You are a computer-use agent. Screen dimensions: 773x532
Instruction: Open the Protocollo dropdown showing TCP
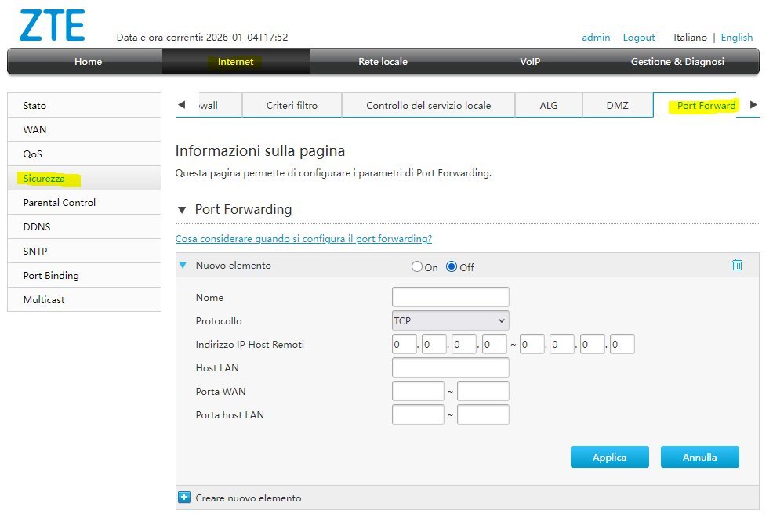coord(449,320)
